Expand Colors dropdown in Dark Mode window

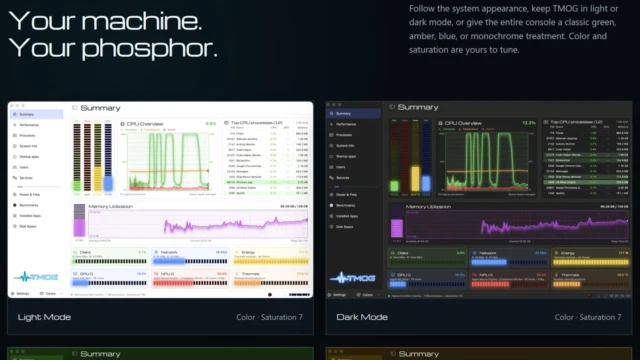(x=368, y=295)
